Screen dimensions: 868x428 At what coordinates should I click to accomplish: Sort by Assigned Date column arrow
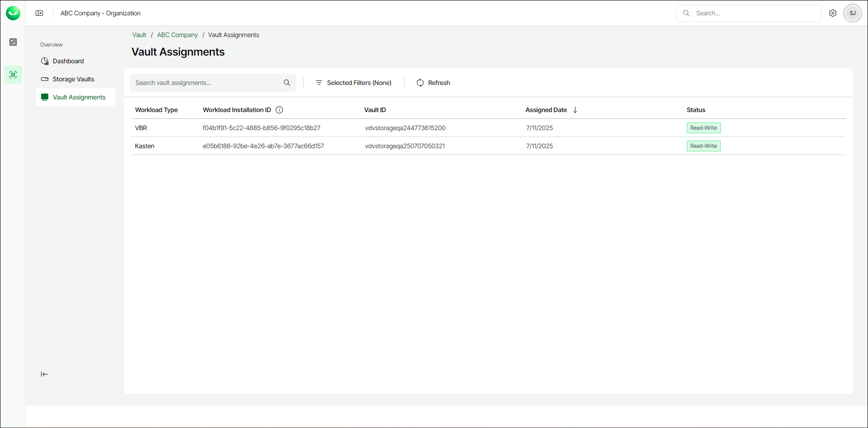coord(575,110)
